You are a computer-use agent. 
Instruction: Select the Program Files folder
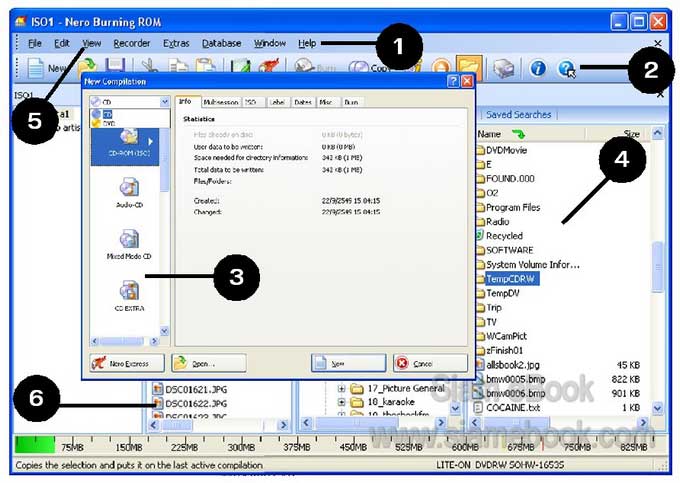point(508,207)
